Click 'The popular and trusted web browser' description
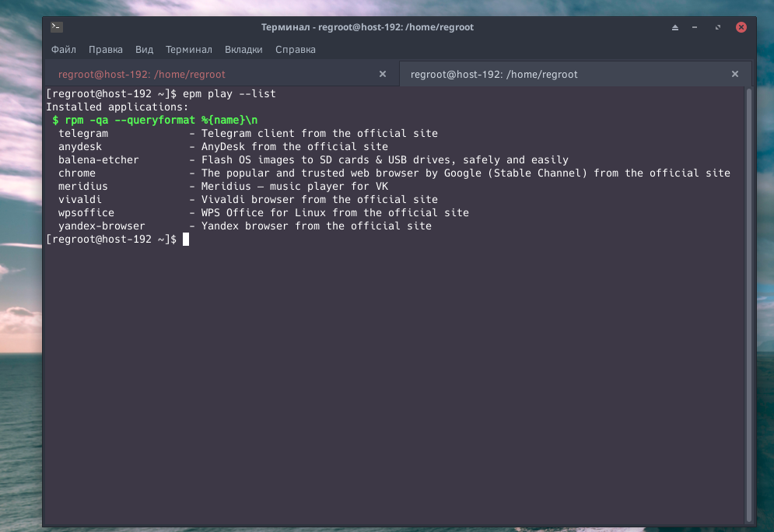This screenshot has width=774, height=532. (465, 173)
